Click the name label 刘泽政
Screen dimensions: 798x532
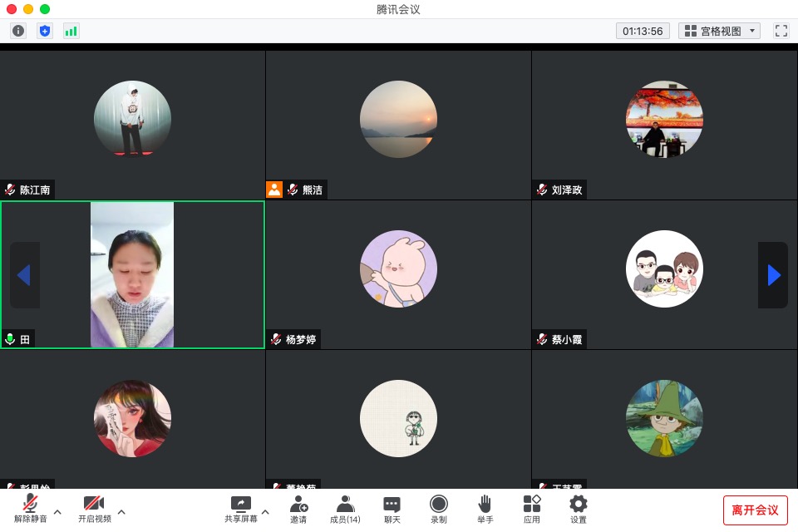(x=567, y=190)
